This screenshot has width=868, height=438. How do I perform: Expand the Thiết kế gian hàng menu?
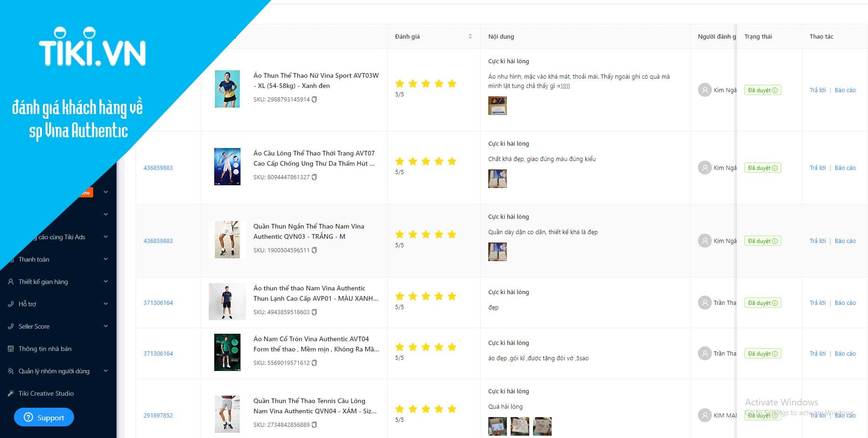[x=106, y=282]
